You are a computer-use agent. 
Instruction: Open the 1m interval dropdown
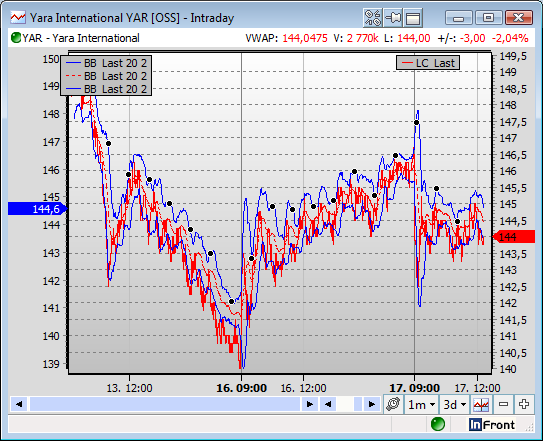(421, 404)
